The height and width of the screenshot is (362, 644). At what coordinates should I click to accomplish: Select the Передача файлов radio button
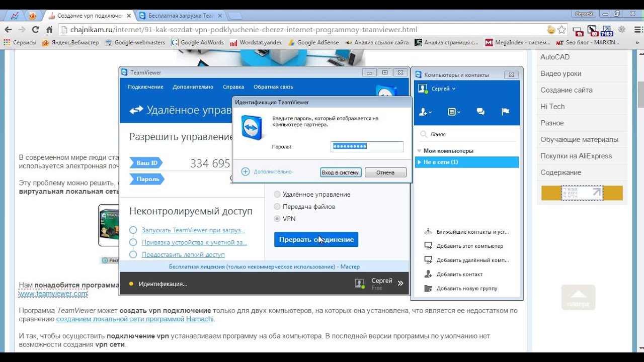click(277, 207)
